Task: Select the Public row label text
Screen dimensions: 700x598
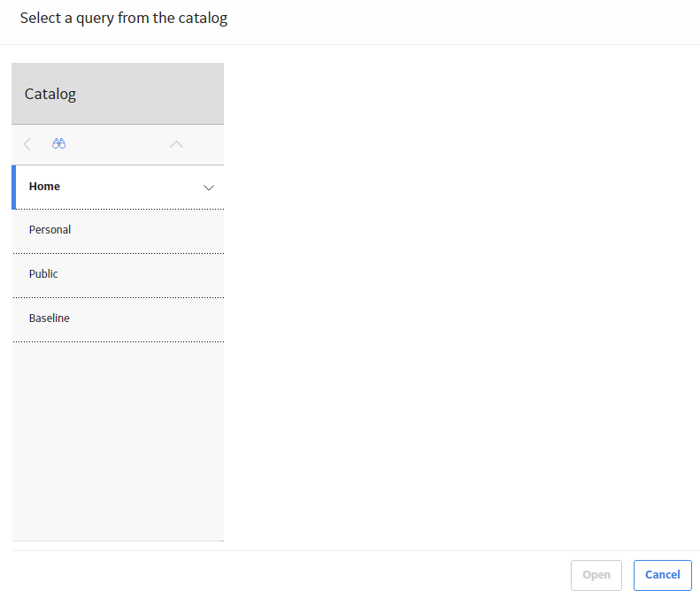Action: click(x=43, y=274)
